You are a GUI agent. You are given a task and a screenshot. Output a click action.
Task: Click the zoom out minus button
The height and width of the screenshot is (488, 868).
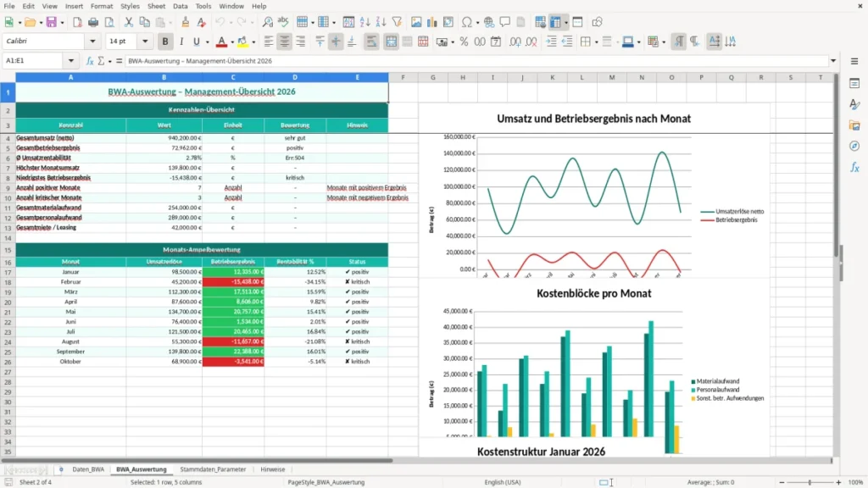(x=782, y=482)
